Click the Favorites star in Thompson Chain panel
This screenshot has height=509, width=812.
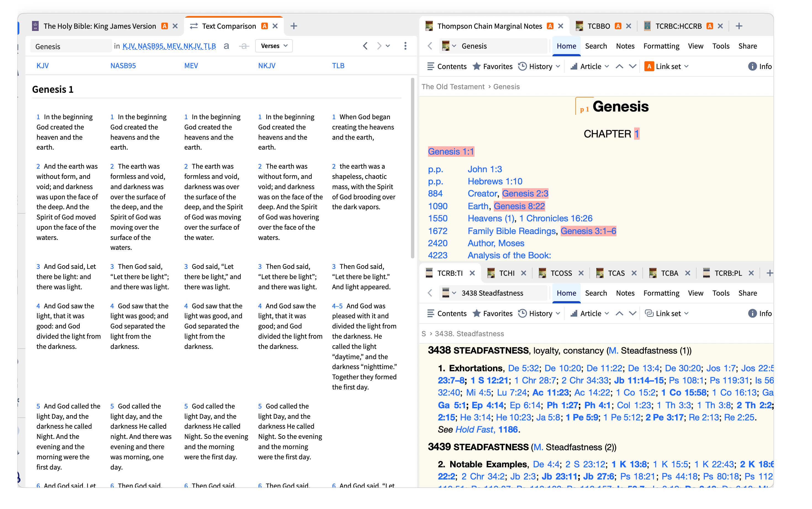point(476,66)
